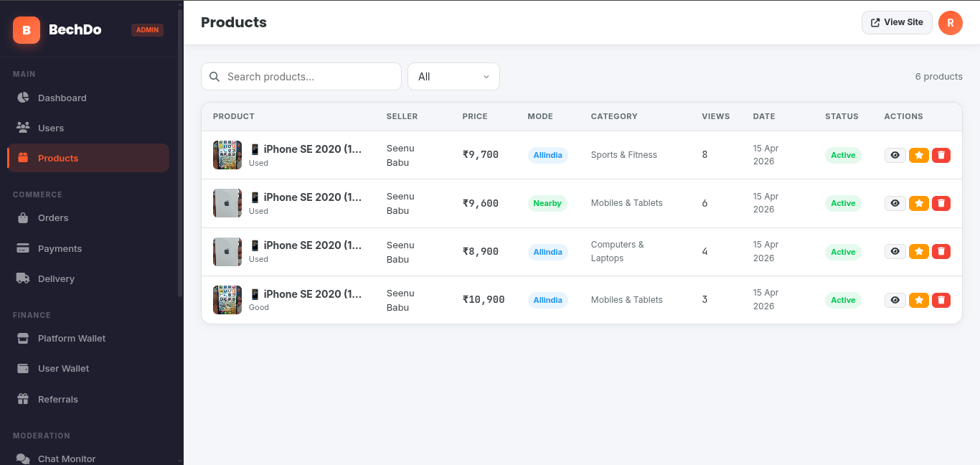Click the STATUS column header
The height and width of the screenshot is (465, 980).
click(842, 116)
